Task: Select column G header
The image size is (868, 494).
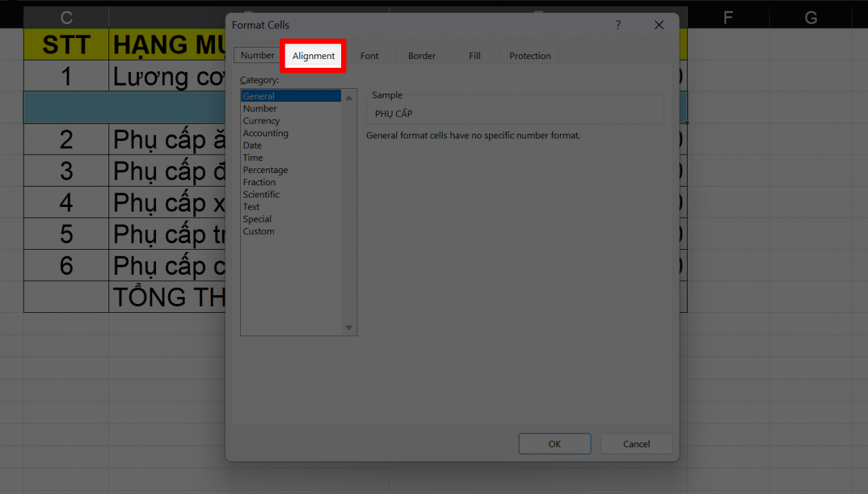Action: pos(811,18)
